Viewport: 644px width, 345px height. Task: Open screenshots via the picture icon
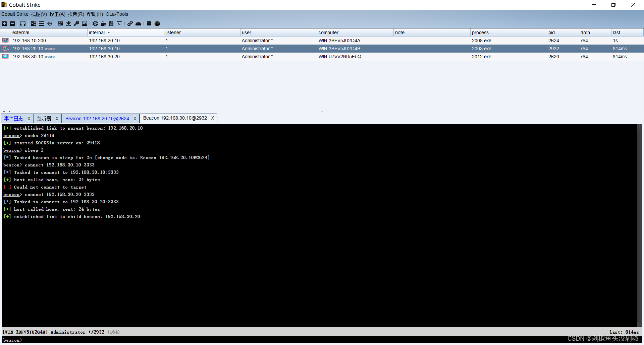coord(85,23)
